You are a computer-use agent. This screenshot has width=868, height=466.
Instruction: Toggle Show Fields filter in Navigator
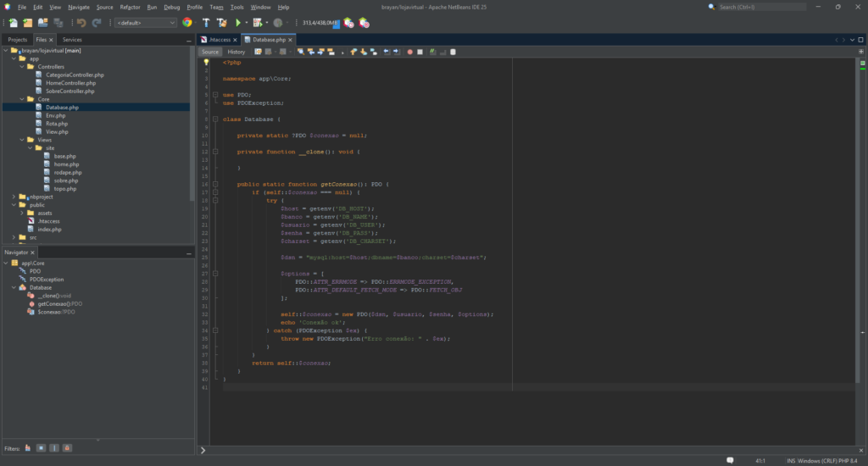[x=41, y=448]
